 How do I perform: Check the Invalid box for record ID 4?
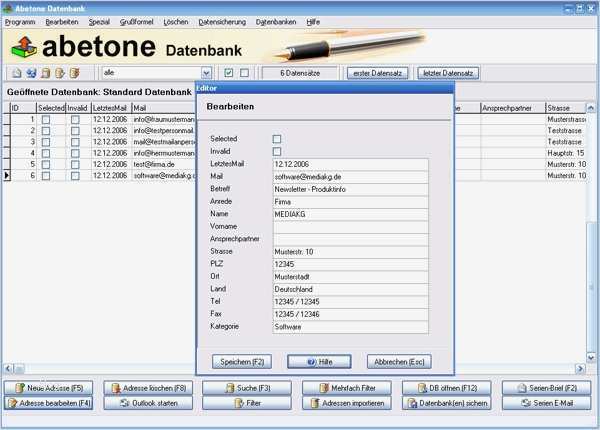click(75, 153)
